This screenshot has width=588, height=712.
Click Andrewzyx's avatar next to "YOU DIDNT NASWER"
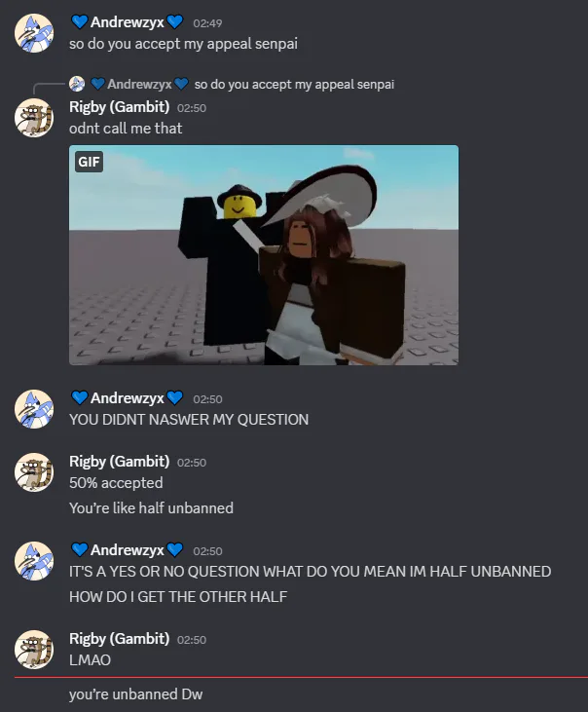coord(34,409)
